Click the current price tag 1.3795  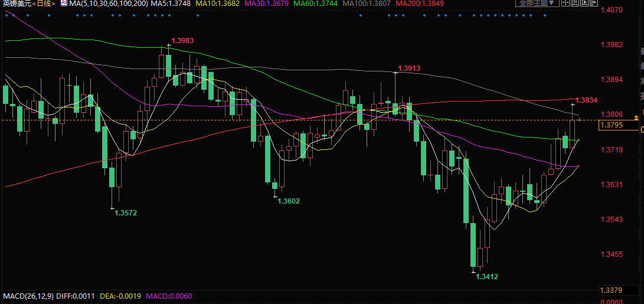tap(611, 125)
